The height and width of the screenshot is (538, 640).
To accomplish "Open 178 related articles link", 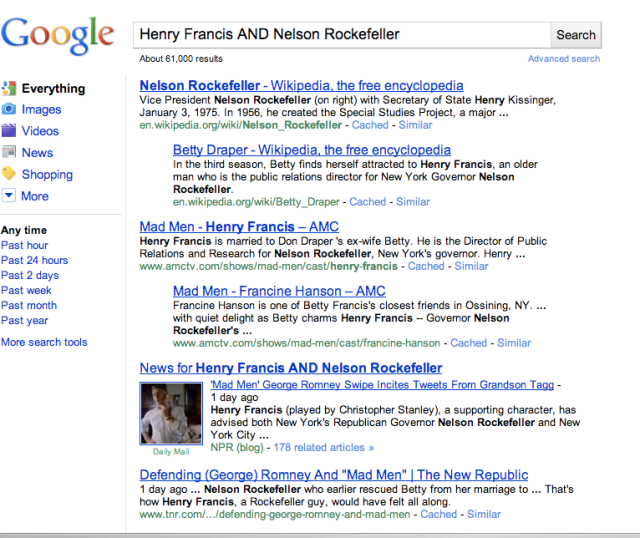I will [324, 447].
